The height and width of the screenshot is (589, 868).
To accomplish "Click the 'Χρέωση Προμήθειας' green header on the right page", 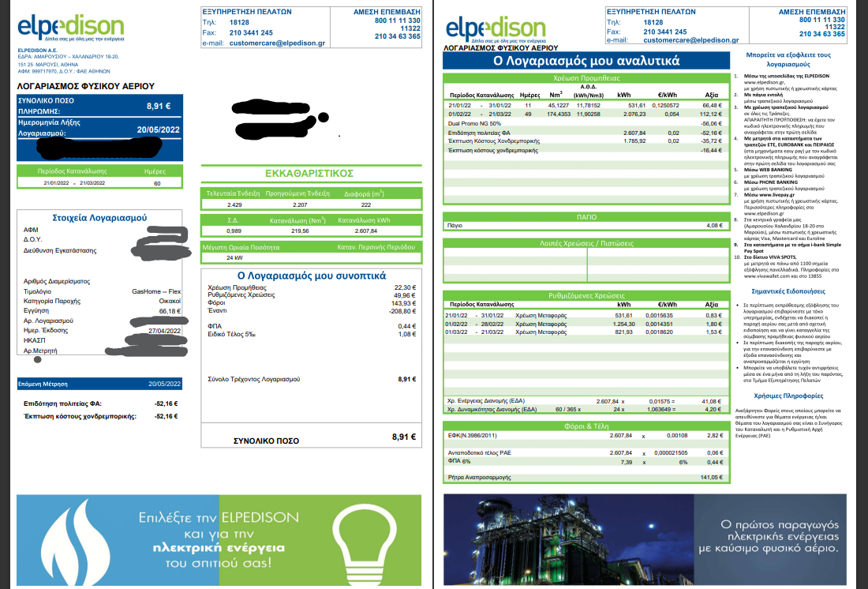I will [586, 78].
